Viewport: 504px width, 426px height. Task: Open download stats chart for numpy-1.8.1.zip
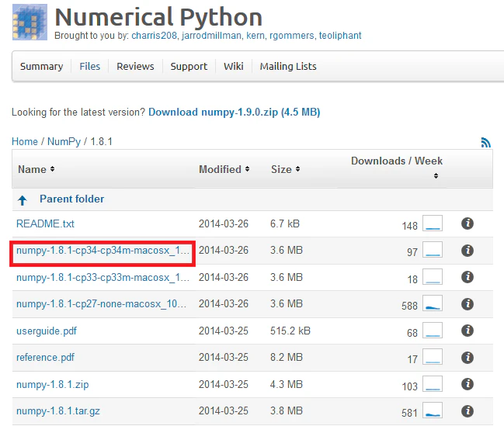click(x=433, y=383)
